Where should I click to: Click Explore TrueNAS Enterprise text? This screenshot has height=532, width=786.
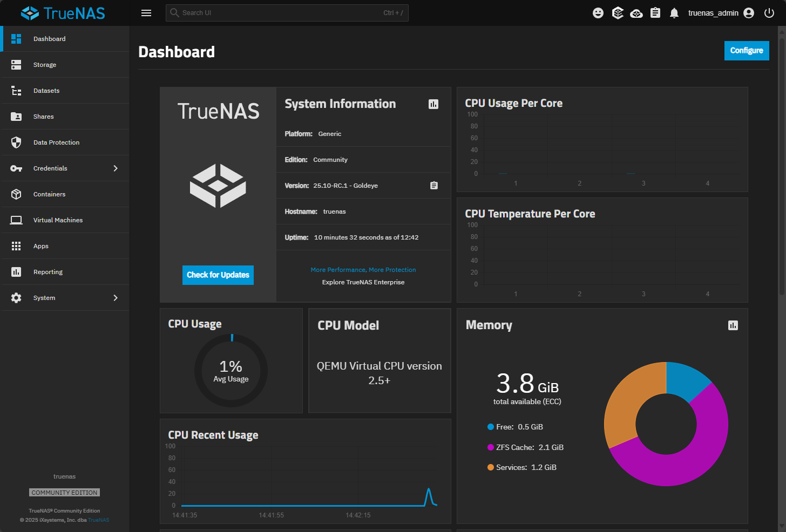coord(363,282)
